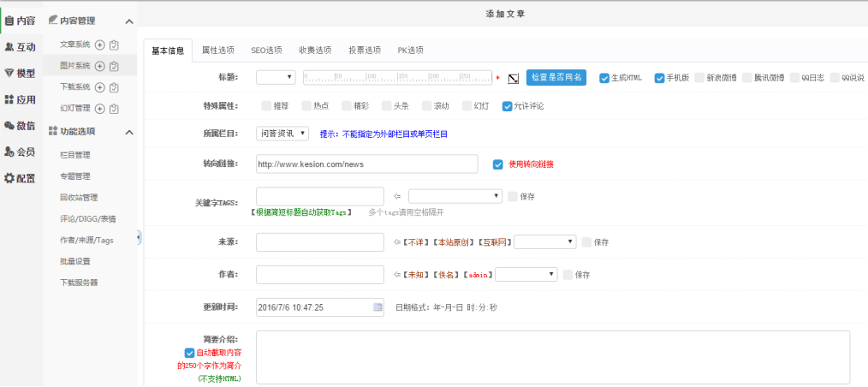Image resolution: width=868 pixels, height=387 pixels.
Task: Open the 配置 settings section
Action: coord(20,178)
